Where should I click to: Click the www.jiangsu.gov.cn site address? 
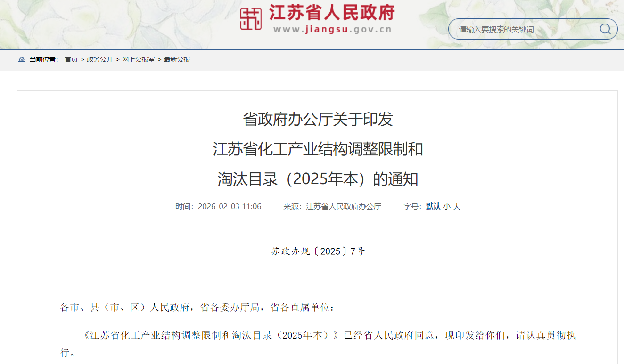coord(332,30)
